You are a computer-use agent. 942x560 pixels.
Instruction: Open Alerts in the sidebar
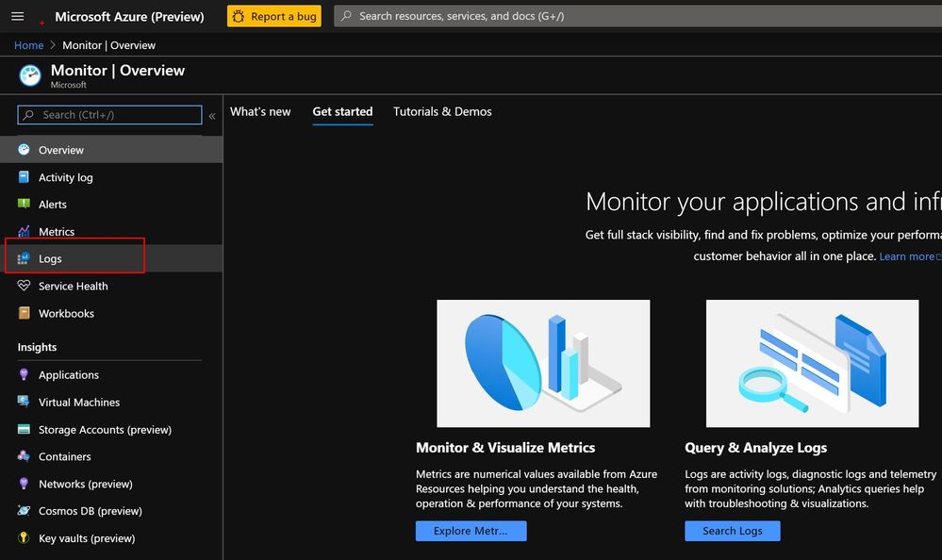click(x=111, y=205)
